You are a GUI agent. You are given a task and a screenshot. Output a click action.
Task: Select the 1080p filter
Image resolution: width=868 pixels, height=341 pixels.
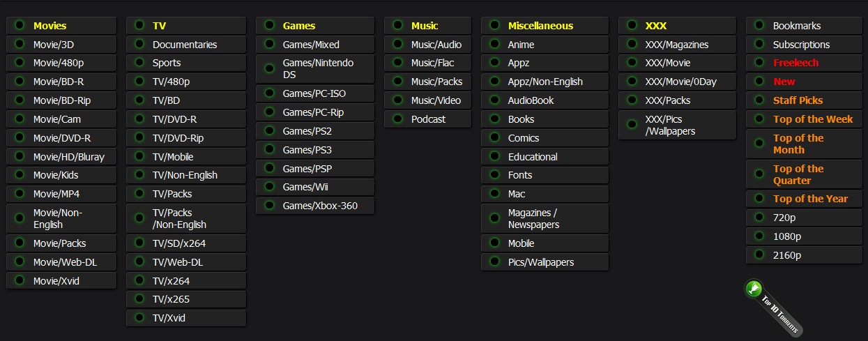pos(786,236)
